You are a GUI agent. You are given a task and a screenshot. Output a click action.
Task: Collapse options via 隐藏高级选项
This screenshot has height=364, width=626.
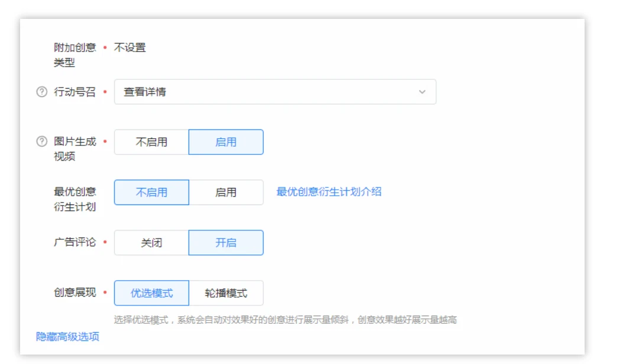[67, 337]
